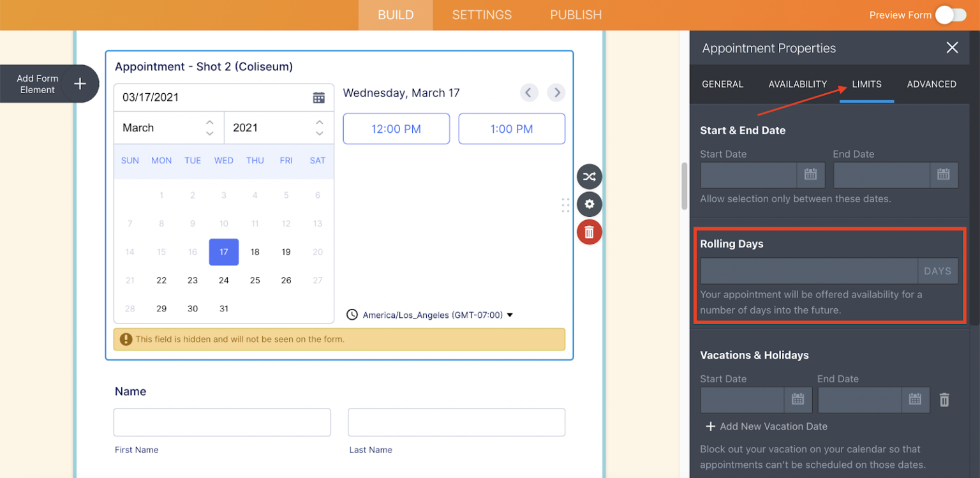Delete the appointment field with trash icon
The image size is (980, 478).
point(589,232)
